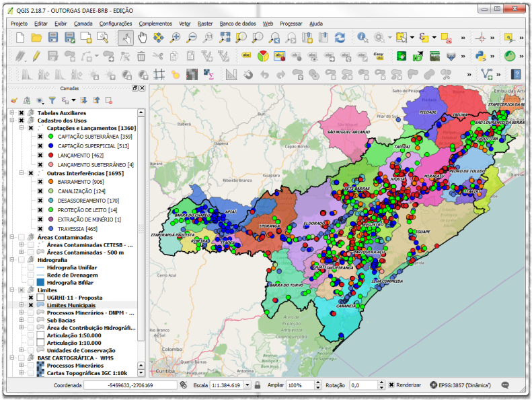
Task: Select the Pan Map hand tool
Action: [x=143, y=38]
